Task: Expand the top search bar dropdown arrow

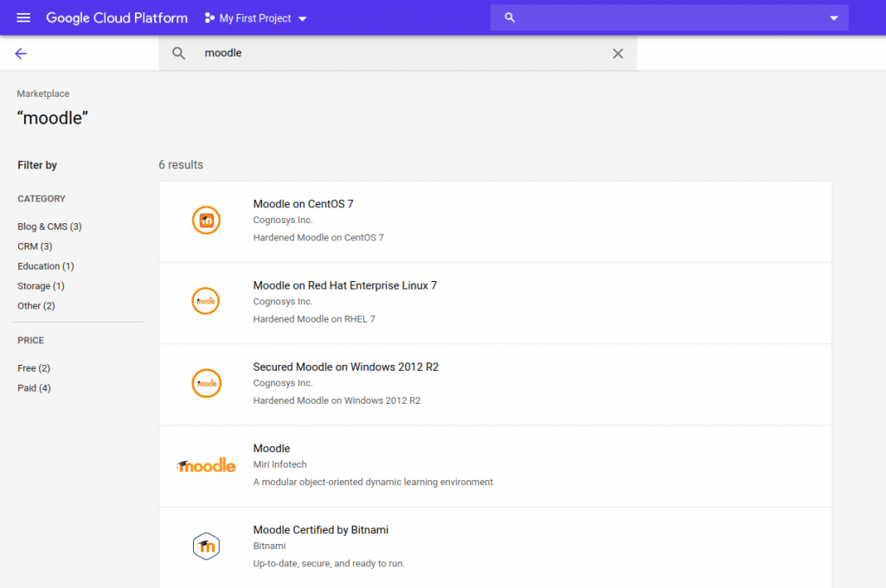Action: pyautogui.click(x=833, y=18)
